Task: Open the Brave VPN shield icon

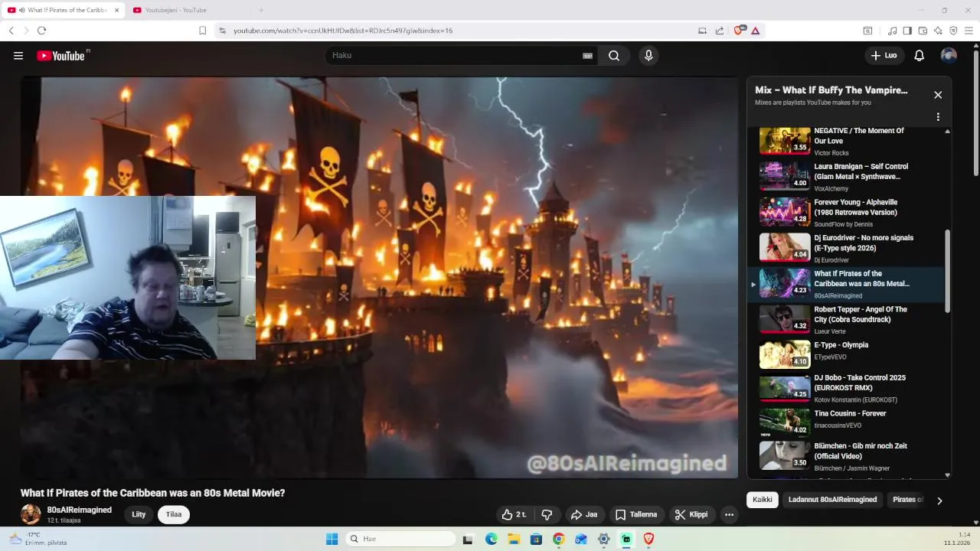Action: tap(953, 31)
